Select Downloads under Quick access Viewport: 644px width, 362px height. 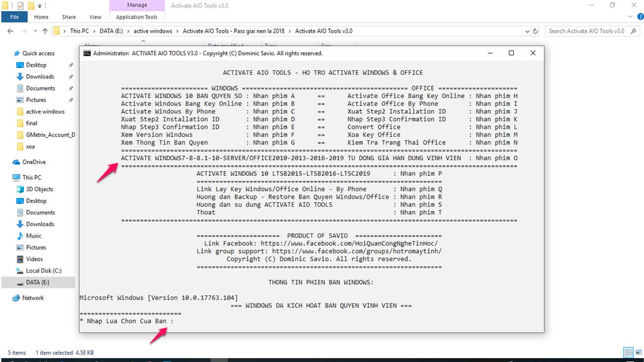[x=40, y=76]
